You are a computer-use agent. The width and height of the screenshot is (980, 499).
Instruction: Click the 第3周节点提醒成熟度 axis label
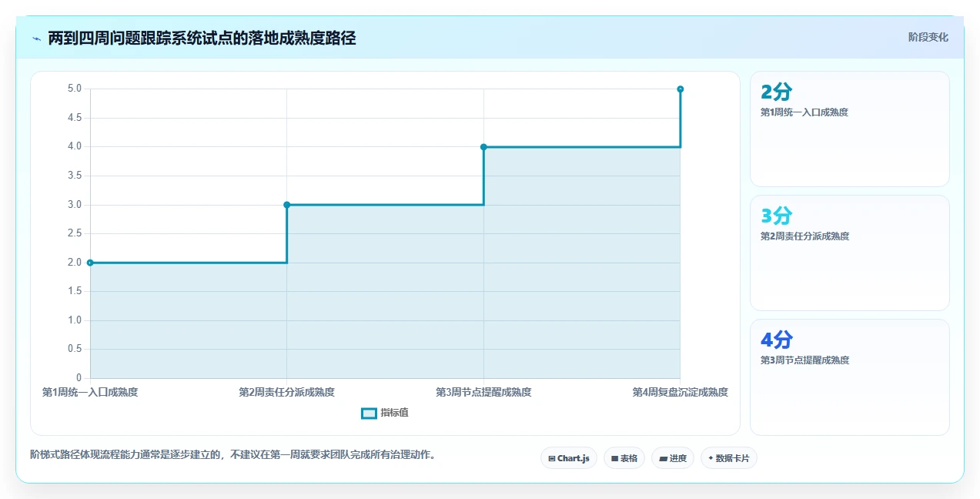pos(483,392)
